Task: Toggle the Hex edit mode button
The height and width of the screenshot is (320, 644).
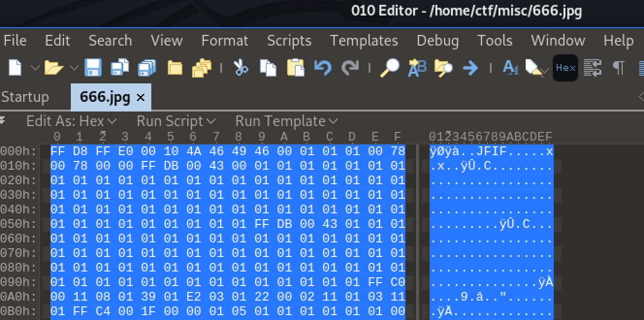Action: tap(565, 68)
